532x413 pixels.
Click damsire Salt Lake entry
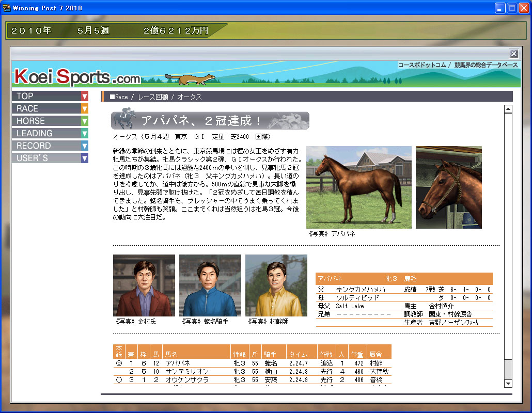click(x=350, y=306)
